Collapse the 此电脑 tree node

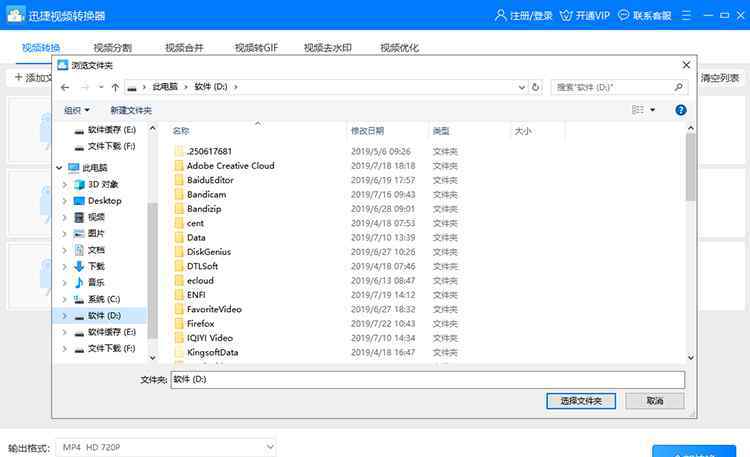59,168
